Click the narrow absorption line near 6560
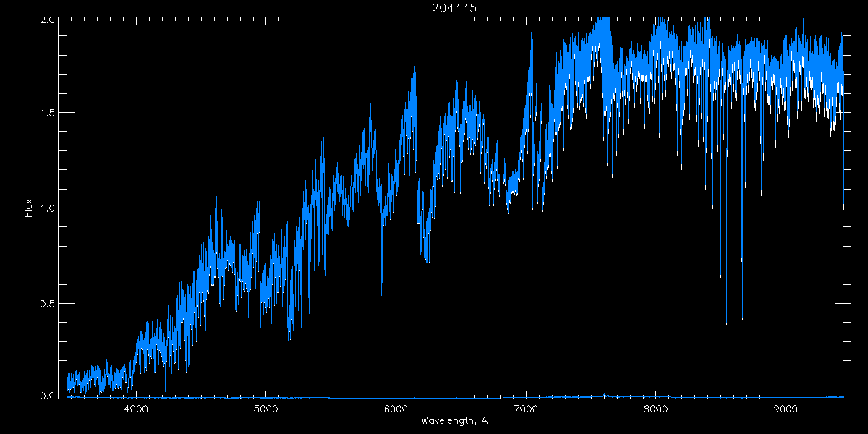The image size is (868, 434). point(469,258)
